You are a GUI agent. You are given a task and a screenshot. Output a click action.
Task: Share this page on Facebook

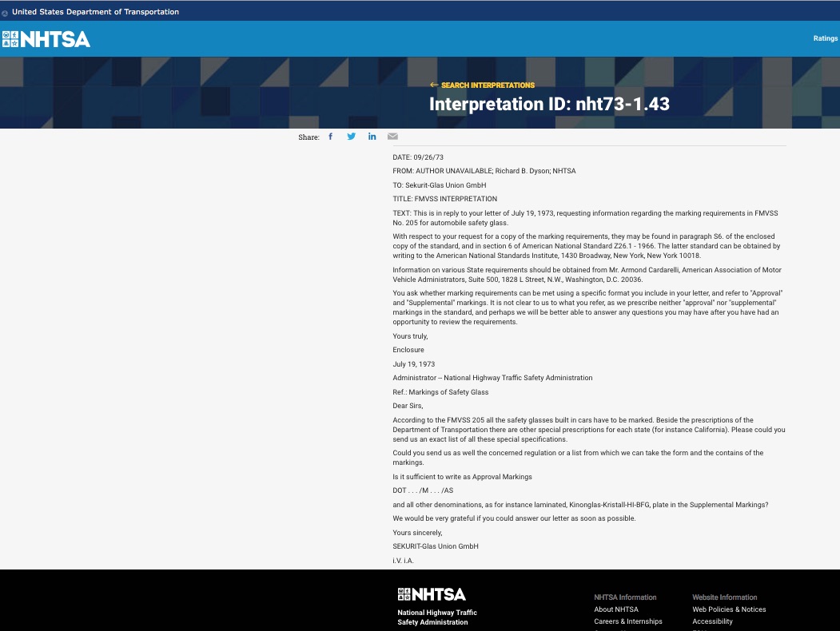pos(331,137)
